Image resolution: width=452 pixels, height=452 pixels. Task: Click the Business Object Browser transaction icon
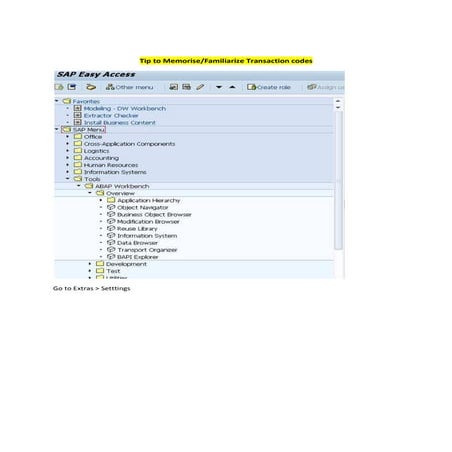click(111, 214)
